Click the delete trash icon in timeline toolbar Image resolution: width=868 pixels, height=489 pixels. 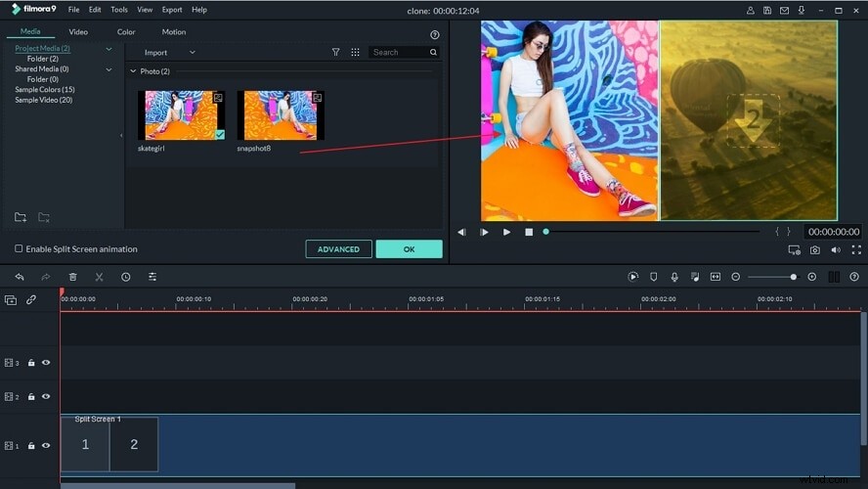[72, 277]
